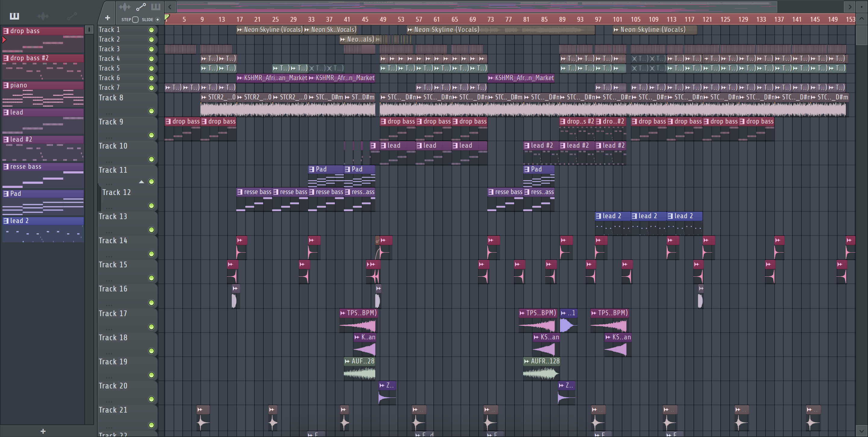Open clip menu of first lead 2 clip on Track 13
Screen dimensions: 868x437
click(x=598, y=216)
